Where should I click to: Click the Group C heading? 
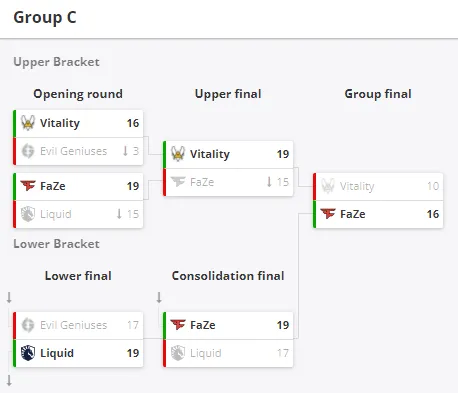45,17
